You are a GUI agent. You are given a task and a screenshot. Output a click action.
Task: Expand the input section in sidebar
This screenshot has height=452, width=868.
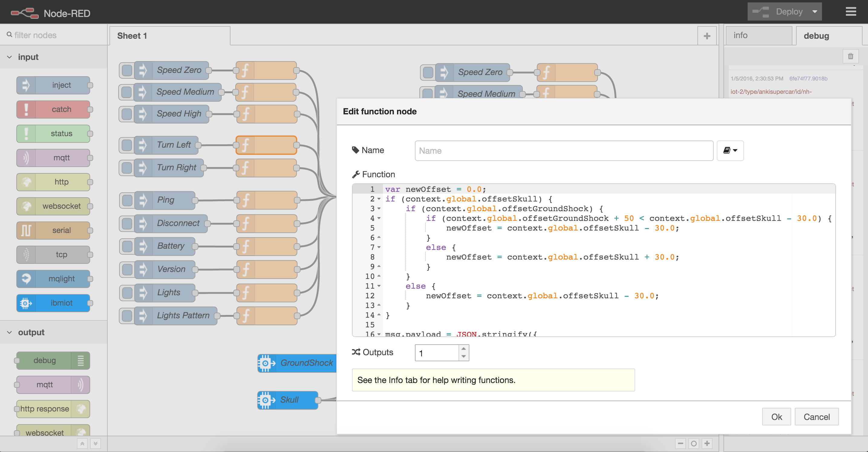pyautogui.click(x=8, y=56)
